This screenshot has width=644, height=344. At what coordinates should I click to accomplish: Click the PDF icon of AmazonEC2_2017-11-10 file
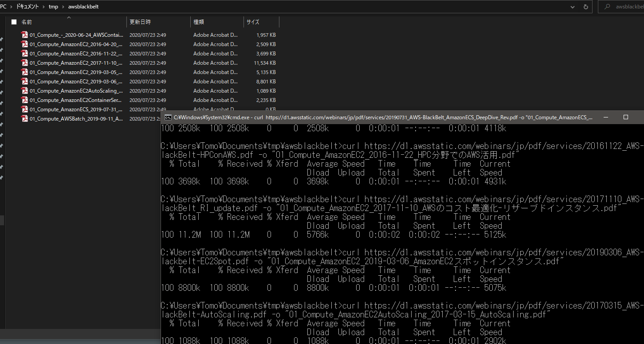coord(25,63)
